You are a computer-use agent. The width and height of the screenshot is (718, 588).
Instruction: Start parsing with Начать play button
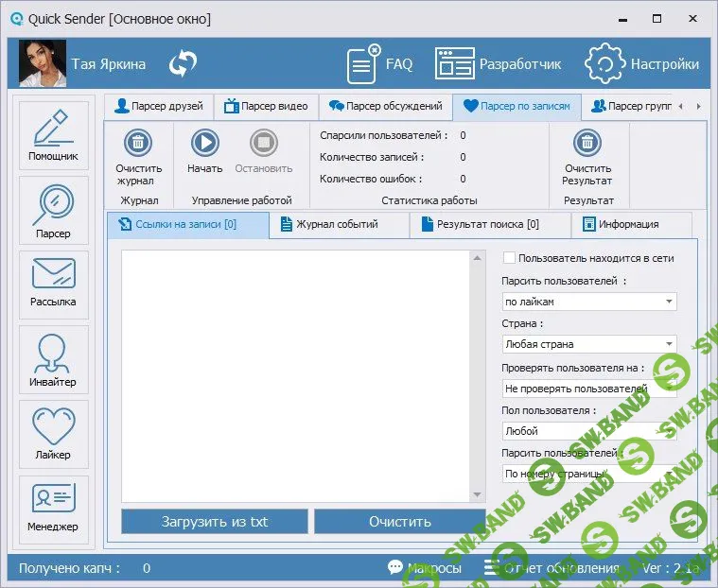point(204,143)
